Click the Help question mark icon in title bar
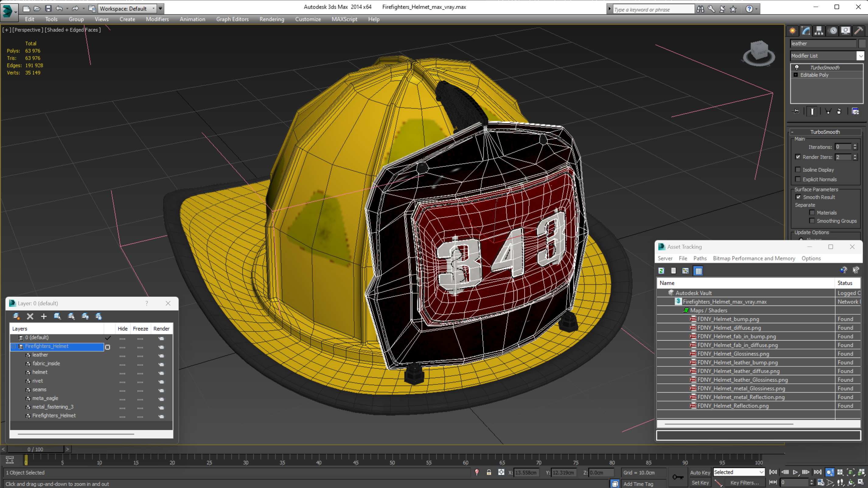The width and height of the screenshot is (868, 488). coord(749,9)
